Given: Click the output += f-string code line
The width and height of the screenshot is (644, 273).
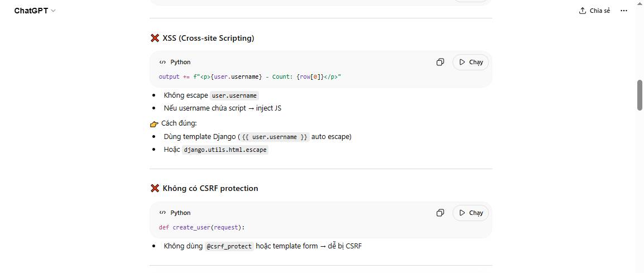Looking at the screenshot, I should point(249,76).
